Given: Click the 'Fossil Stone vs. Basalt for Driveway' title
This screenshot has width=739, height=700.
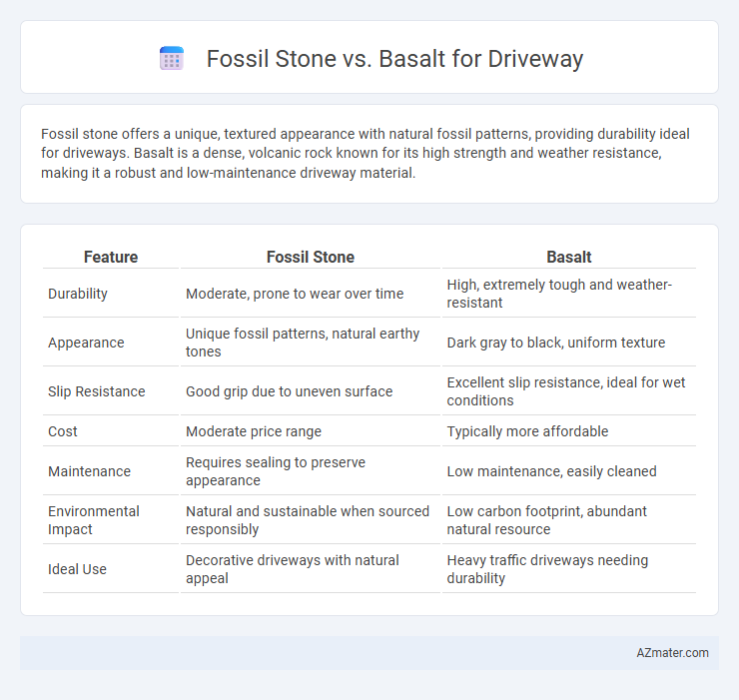Looking at the screenshot, I should (x=394, y=59).
